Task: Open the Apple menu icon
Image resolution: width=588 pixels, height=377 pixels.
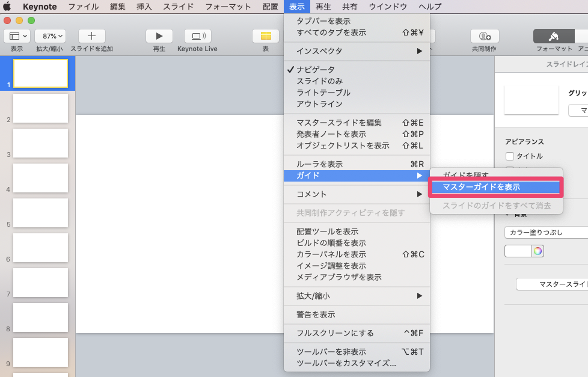Action: tap(8, 7)
